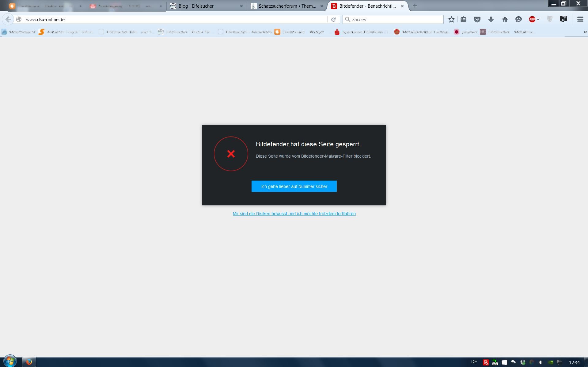Reload the page with the refresh icon

333,20
